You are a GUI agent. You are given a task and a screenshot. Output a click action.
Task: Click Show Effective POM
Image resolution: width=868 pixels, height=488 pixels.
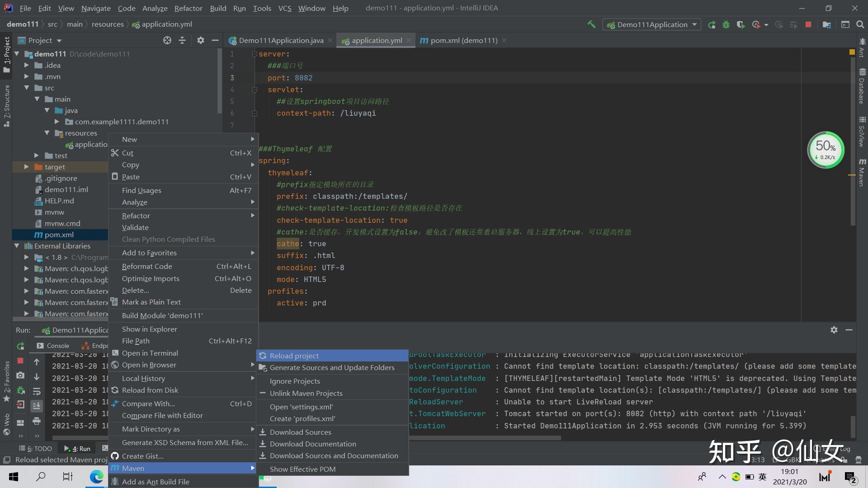tap(302, 469)
